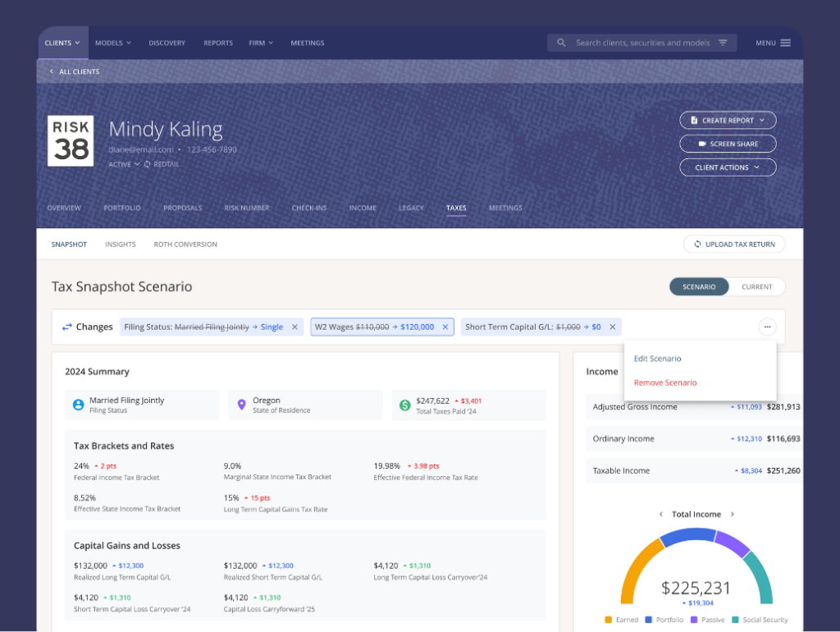Remove the Short Term Capital G/L chip
The height and width of the screenshot is (632, 840).
click(612, 327)
